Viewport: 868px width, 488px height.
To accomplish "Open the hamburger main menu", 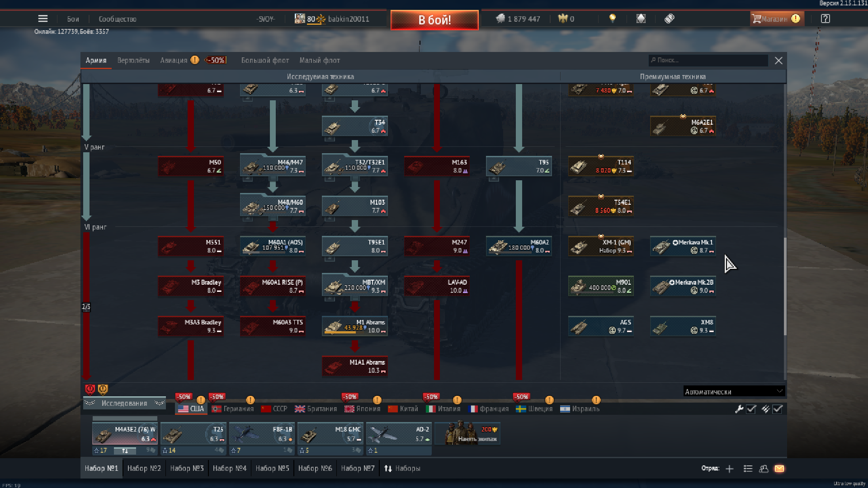I will point(43,19).
